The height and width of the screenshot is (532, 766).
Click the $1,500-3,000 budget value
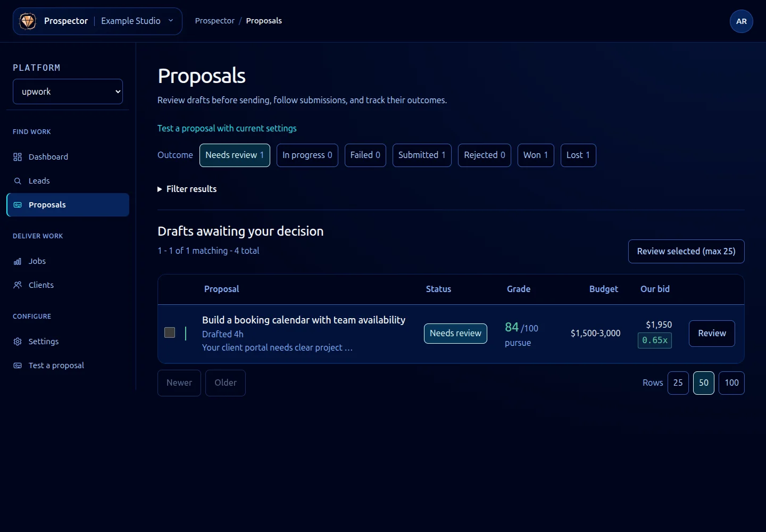click(595, 333)
